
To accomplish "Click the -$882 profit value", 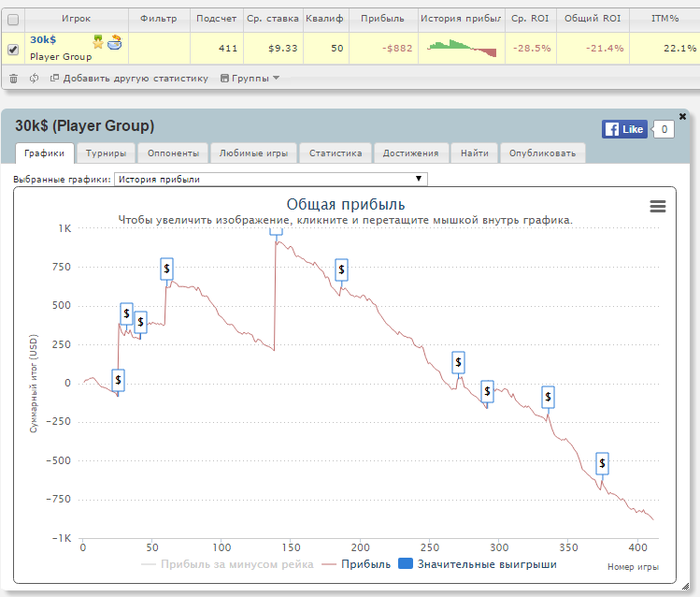I will point(397,48).
